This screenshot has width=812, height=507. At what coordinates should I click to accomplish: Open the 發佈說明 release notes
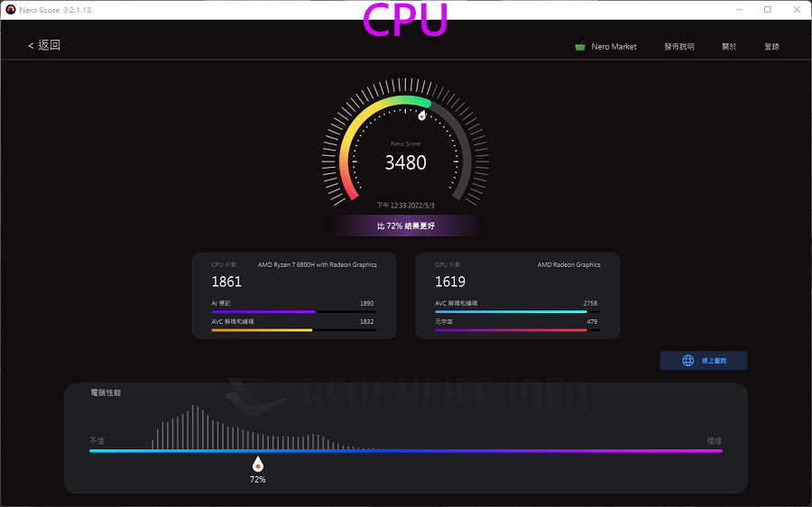pyautogui.click(x=678, y=47)
